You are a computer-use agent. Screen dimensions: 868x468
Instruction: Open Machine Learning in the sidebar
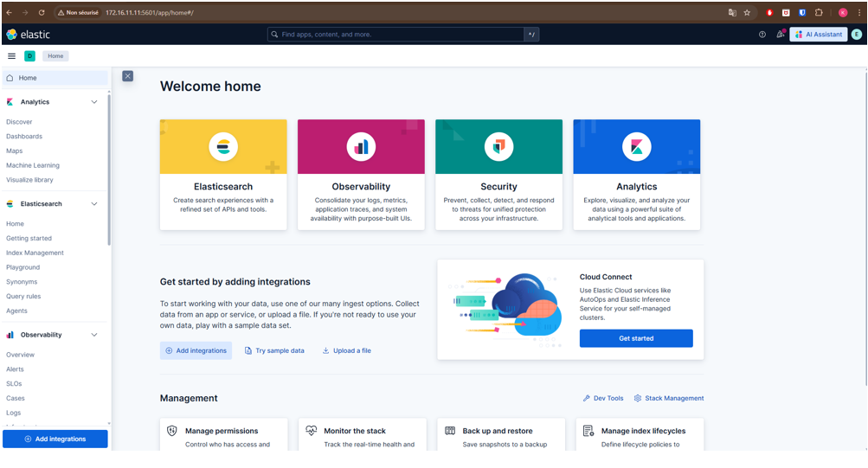coord(33,165)
